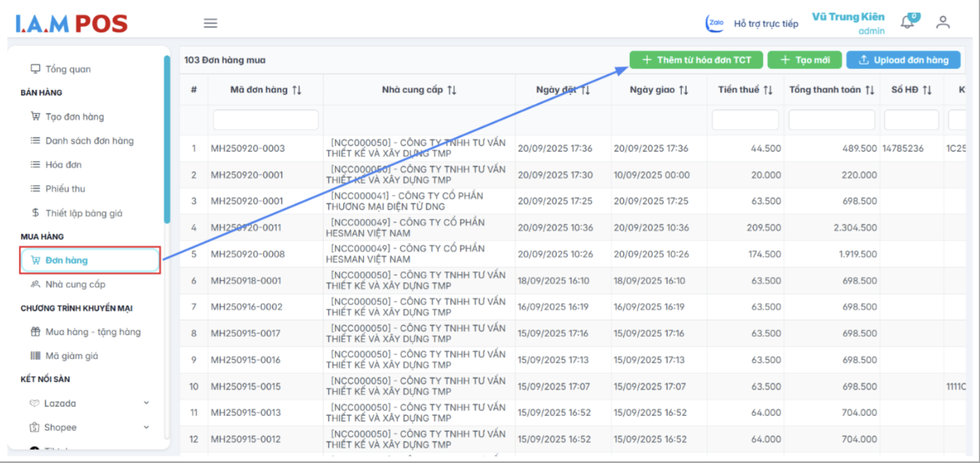Expand the Shopee menu chevron
The height and width of the screenshot is (463, 980).
point(146,427)
